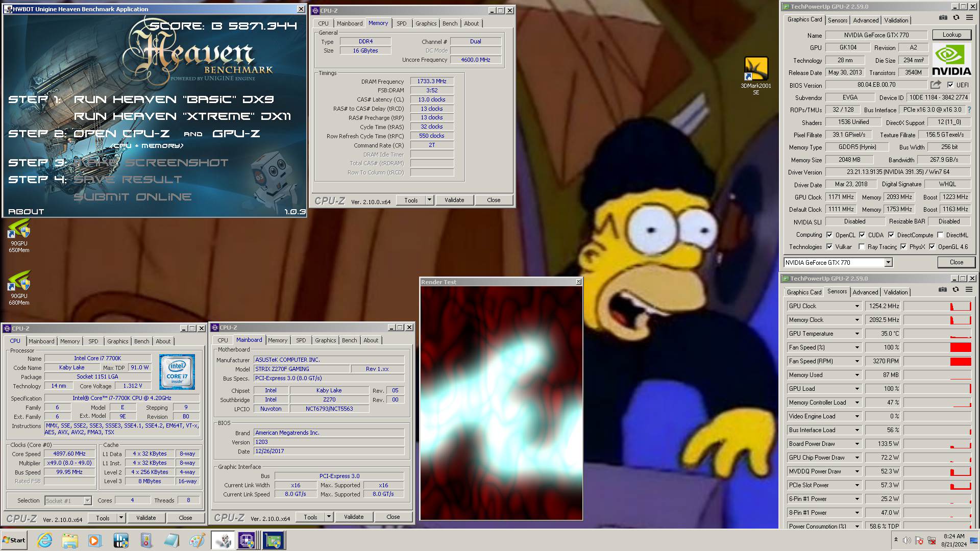The height and width of the screenshot is (551, 980).
Task: Click the Core Speed value 4897.60 MHz
Action: coord(69,454)
